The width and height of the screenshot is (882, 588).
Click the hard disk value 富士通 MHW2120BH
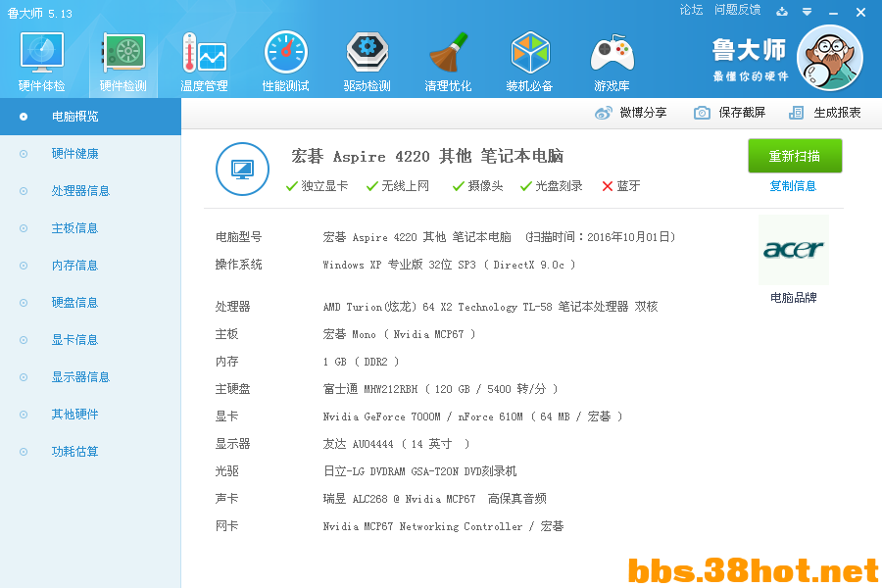(x=440, y=389)
